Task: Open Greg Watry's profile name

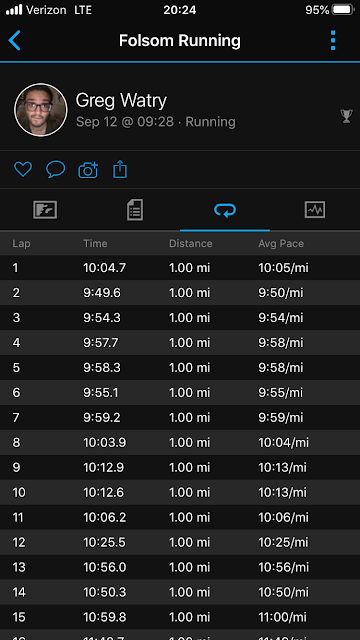Action: (x=121, y=100)
